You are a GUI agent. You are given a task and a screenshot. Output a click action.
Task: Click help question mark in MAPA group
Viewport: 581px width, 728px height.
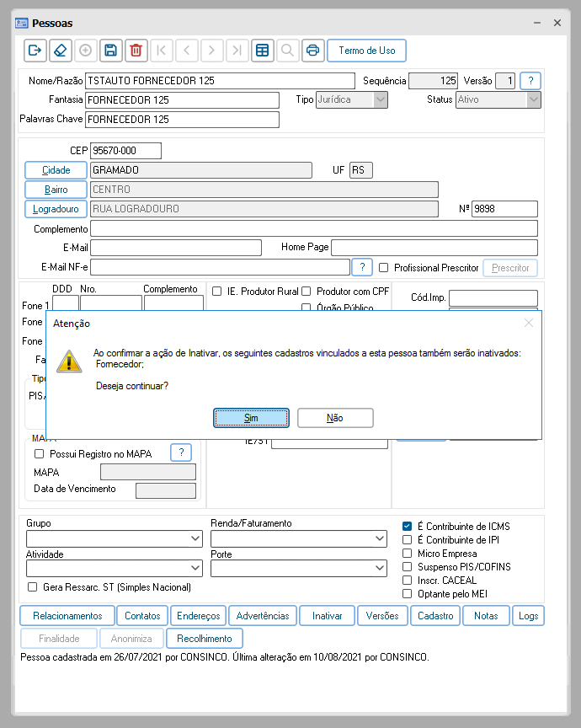[x=181, y=452]
